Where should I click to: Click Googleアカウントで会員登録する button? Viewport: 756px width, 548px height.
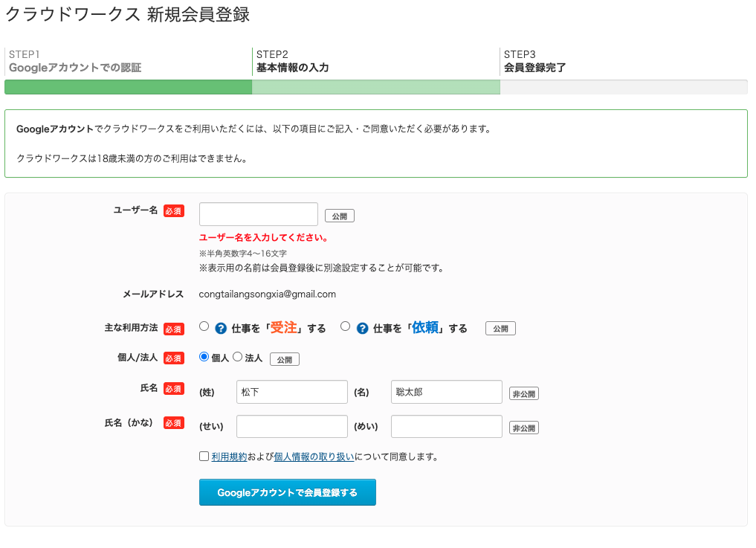pos(288,492)
